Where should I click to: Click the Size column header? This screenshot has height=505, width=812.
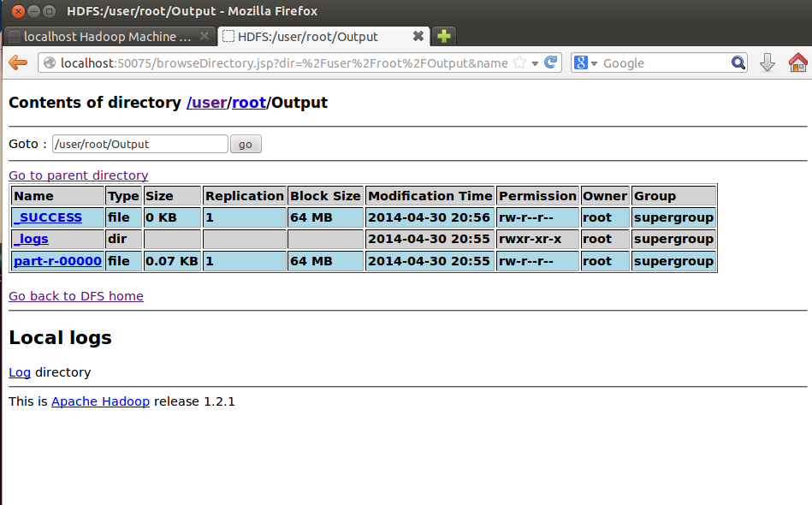coord(172,196)
